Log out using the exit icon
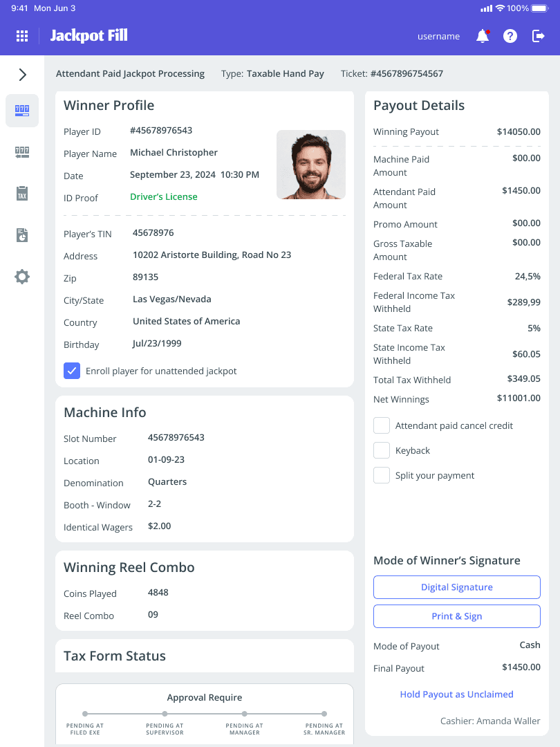This screenshot has width=560, height=747. pos(538,36)
